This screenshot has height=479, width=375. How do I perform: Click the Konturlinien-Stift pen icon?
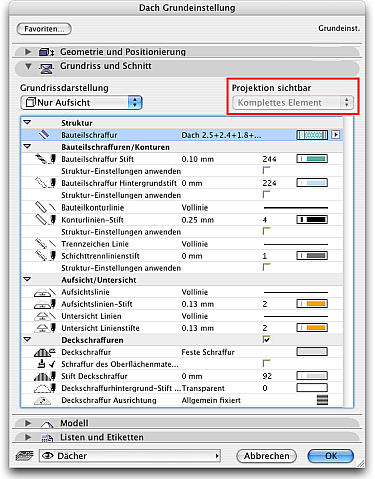(x=45, y=220)
